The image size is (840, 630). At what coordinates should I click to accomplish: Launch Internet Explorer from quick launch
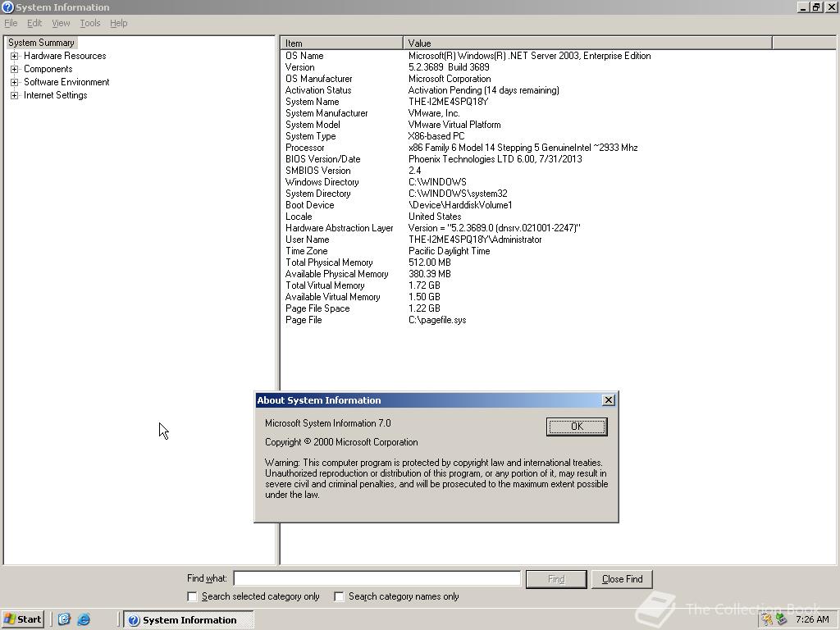(84, 619)
